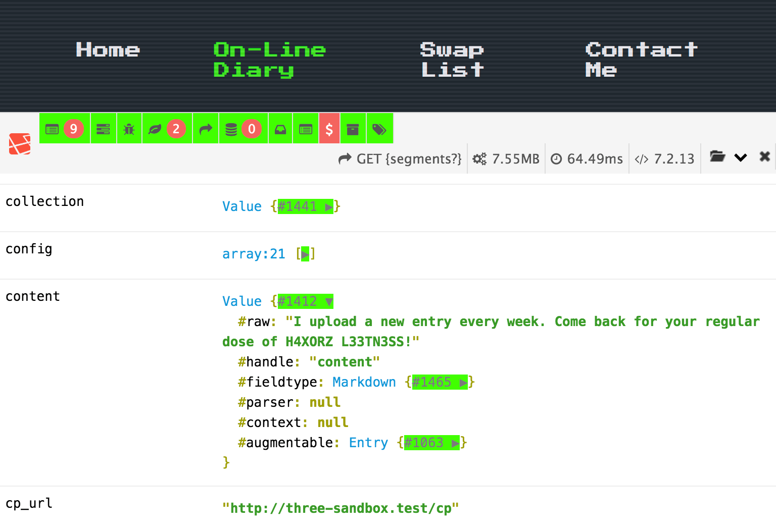
Task: Select the active Gate dollar panel
Action: tap(329, 128)
